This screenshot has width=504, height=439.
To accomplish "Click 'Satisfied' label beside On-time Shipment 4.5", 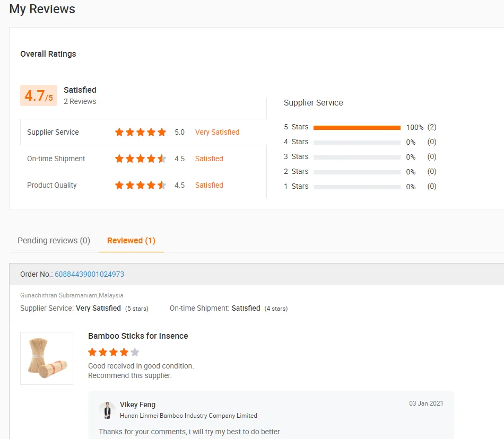I will pos(209,159).
